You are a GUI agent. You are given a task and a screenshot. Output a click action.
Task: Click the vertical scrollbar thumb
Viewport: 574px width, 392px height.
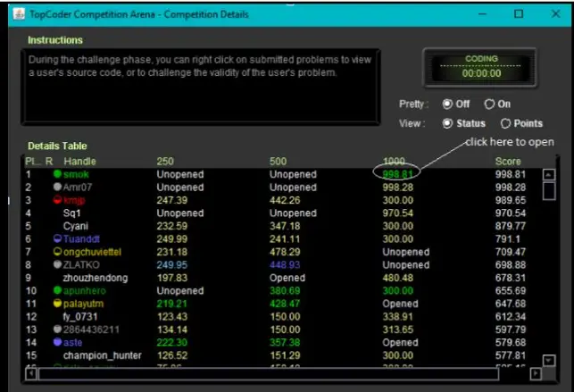coord(548,191)
